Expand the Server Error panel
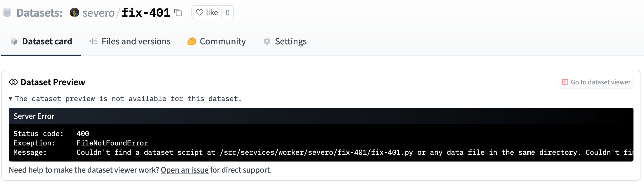 point(34,116)
